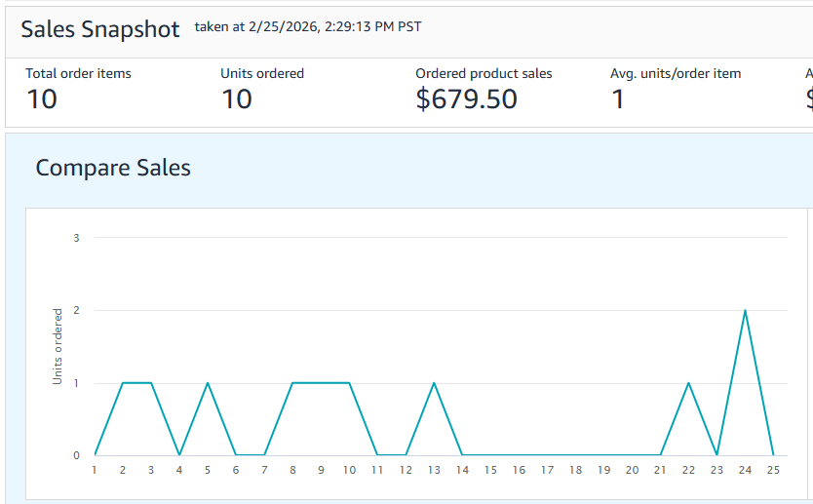Click the snapshot taken-at timestamp

(x=308, y=26)
